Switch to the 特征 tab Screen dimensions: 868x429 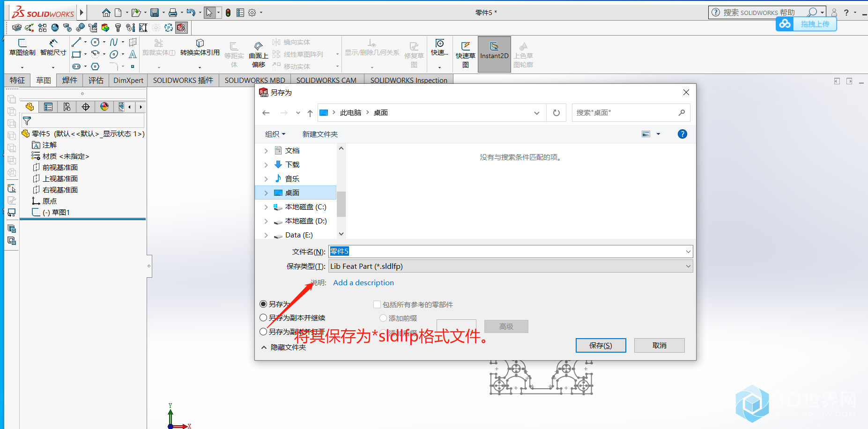tap(17, 81)
